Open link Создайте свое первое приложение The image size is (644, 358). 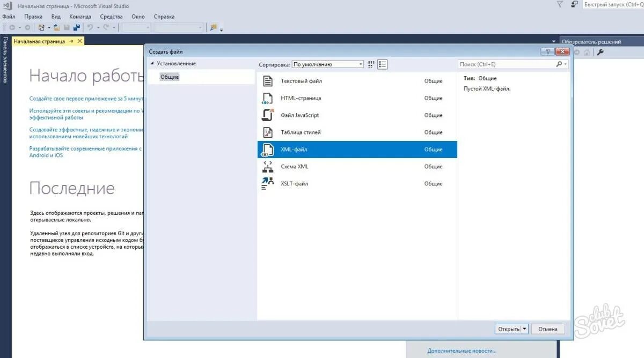pos(87,99)
